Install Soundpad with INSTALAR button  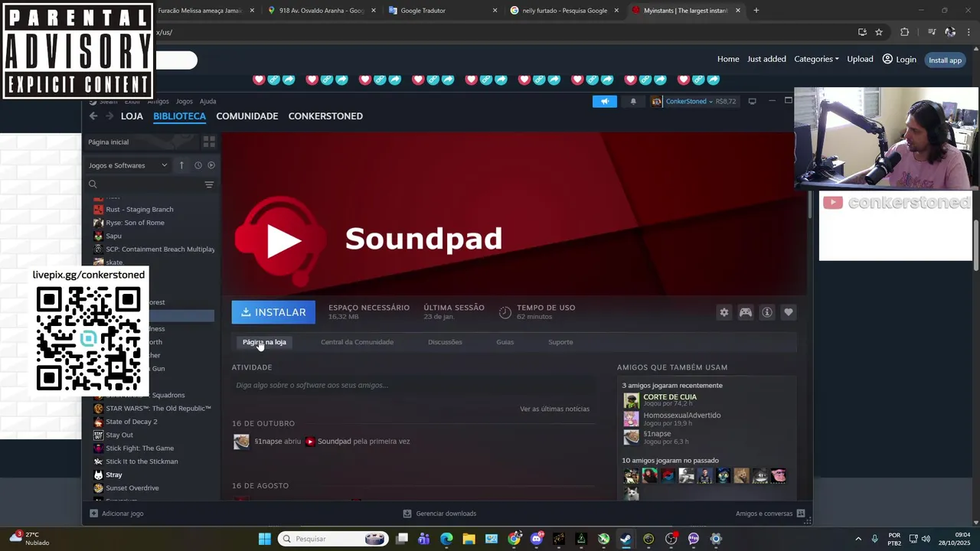point(273,312)
